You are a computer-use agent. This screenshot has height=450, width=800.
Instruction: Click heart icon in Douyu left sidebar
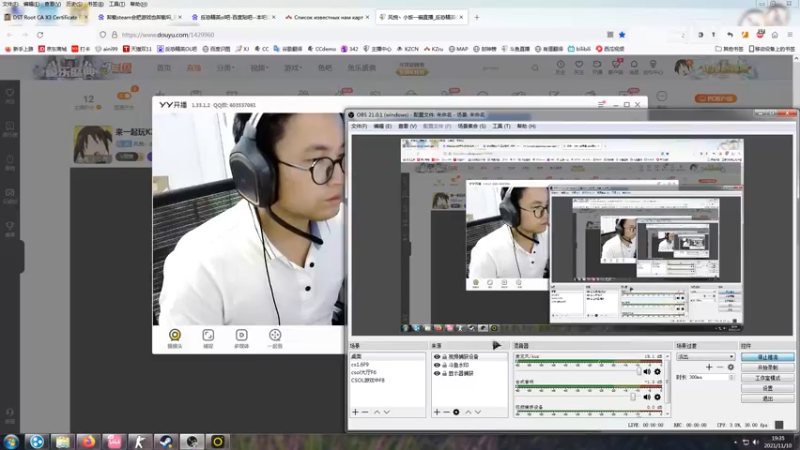coord(10,95)
